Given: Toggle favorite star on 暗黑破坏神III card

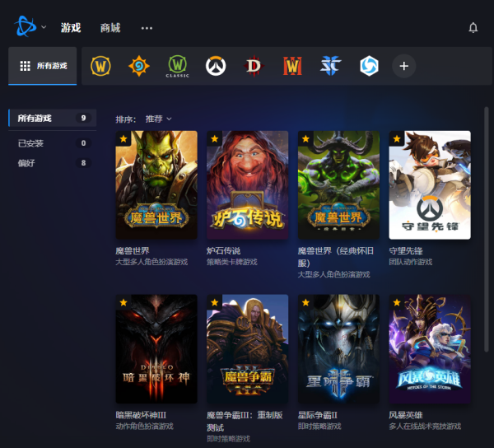Looking at the screenshot, I should point(123,302).
